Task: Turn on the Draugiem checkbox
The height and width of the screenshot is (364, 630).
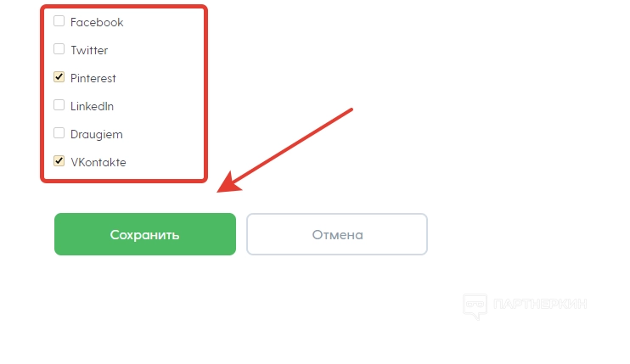Action: (59, 133)
